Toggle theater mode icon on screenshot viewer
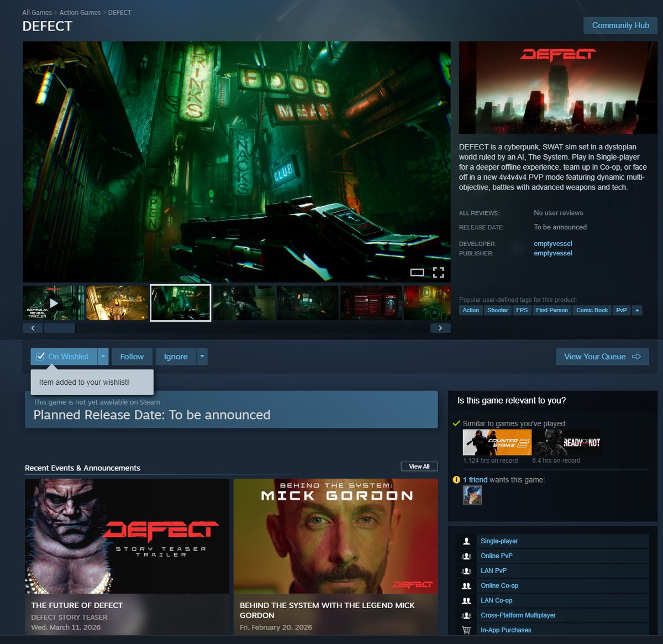 tap(417, 272)
